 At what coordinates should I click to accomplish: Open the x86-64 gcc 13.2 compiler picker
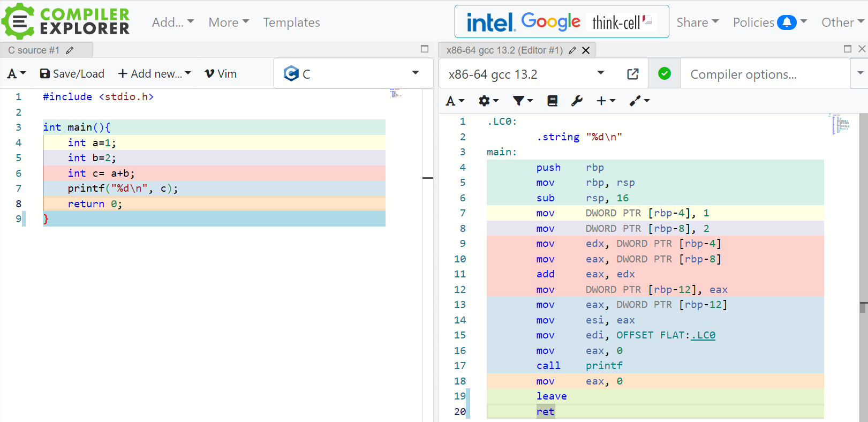pos(526,74)
